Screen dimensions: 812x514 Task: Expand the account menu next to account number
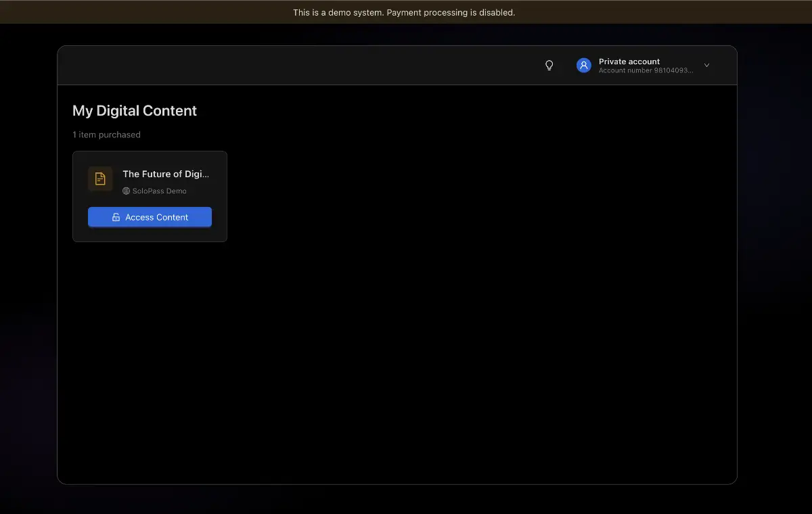pos(706,65)
